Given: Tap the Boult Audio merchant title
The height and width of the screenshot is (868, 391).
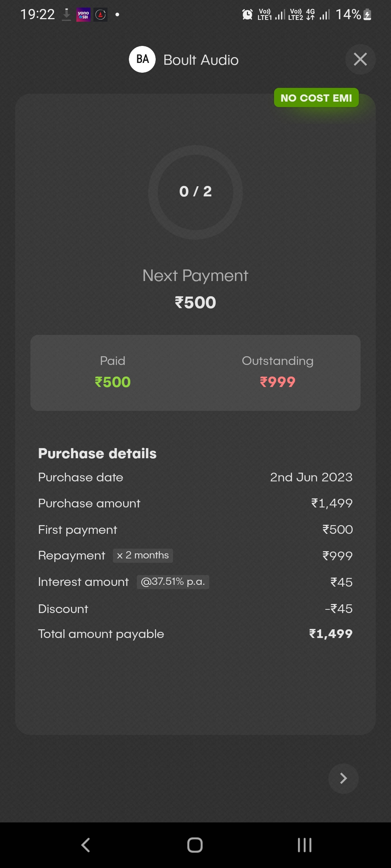Looking at the screenshot, I should pos(201,60).
